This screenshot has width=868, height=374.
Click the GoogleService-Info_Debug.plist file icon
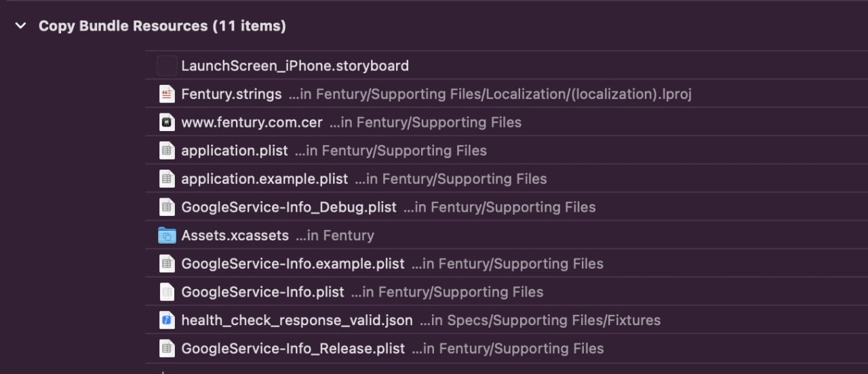[167, 207]
